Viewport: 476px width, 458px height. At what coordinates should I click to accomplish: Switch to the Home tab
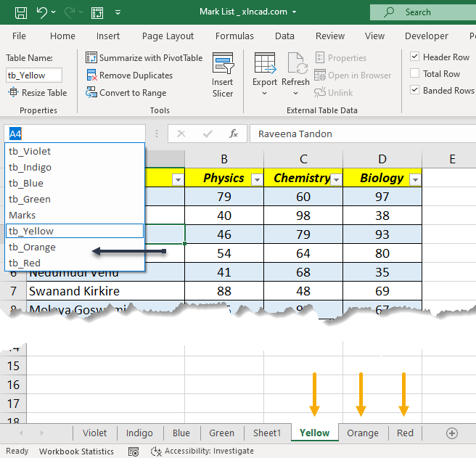[62, 36]
